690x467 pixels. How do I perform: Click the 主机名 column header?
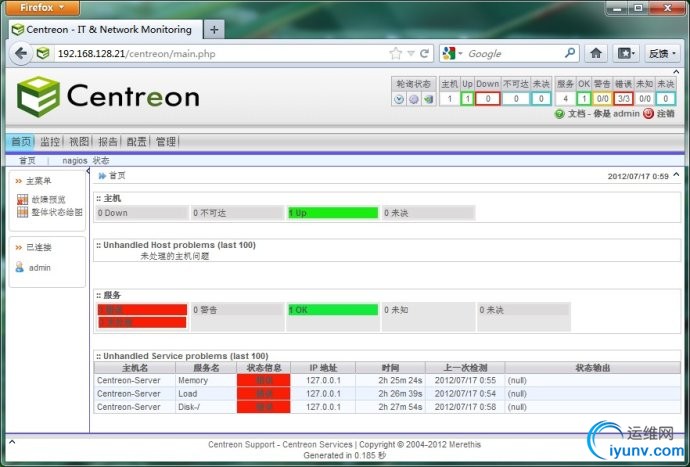tap(135, 368)
